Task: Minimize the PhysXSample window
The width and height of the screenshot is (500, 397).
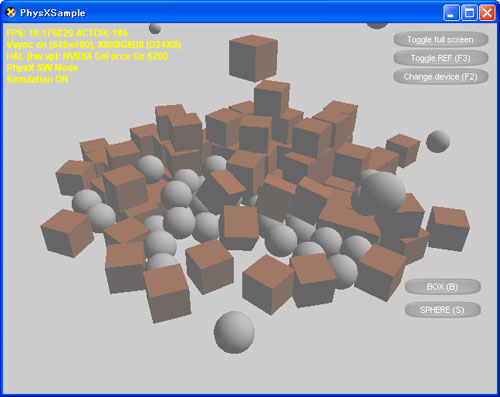Action: click(451, 13)
